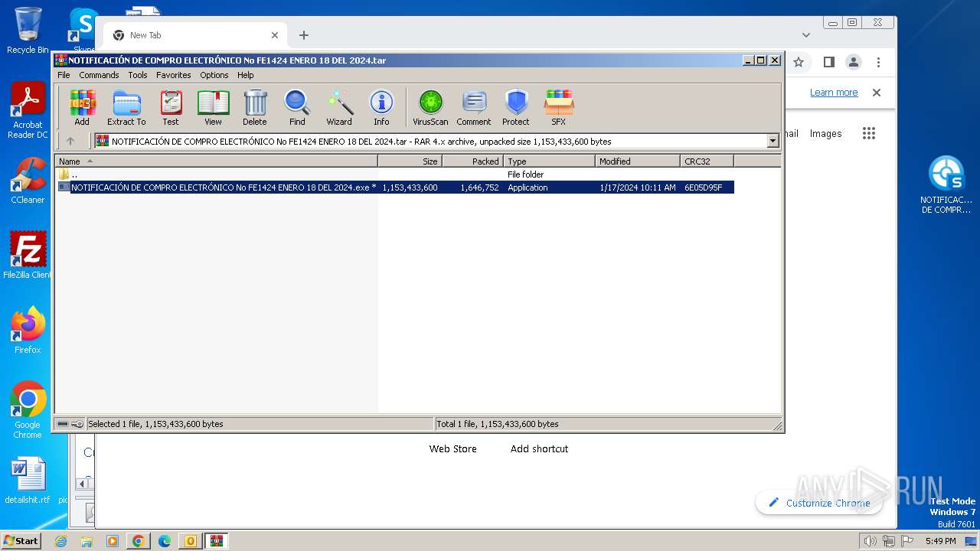Screen dimensions: 980x551
Task: Go up one folder level arrow
Action: tap(70, 141)
